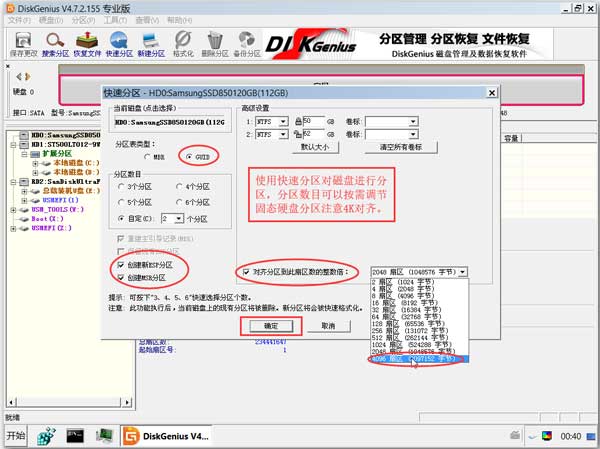Viewport: 600px width, 449px height.
Task: Open partition 2 NTFS filesystem dropdown
Action: click(x=283, y=134)
